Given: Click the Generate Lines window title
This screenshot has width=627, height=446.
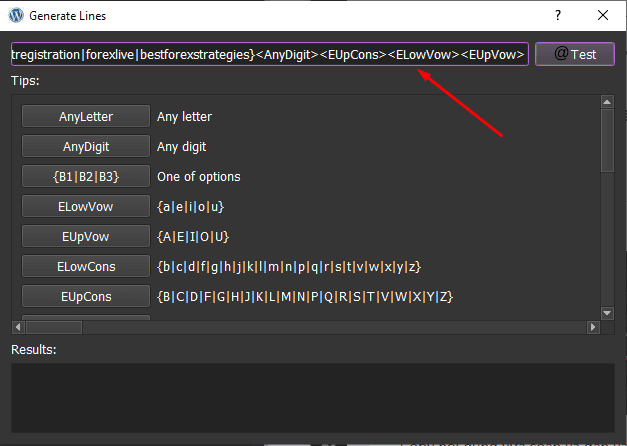Looking at the screenshot, I should pyautogui.click(x=68, y=16).
